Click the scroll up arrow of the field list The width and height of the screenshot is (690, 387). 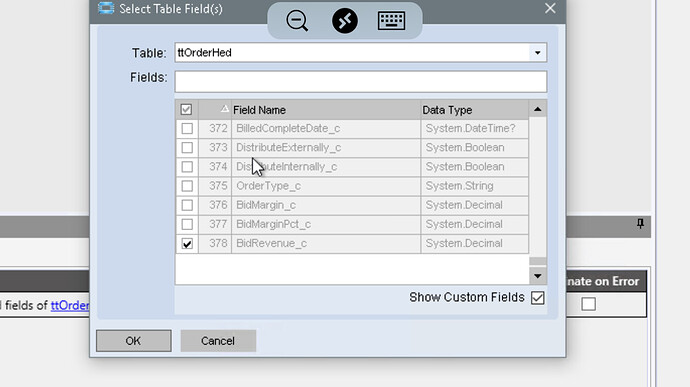point(538,109)
